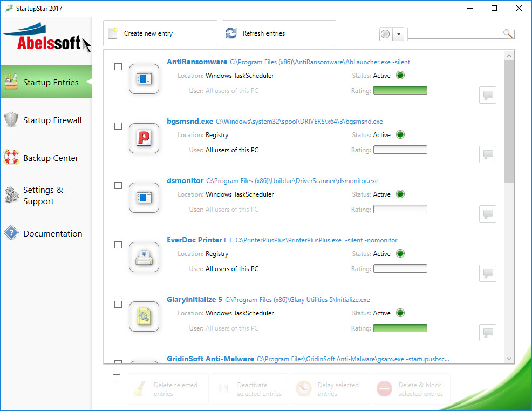Open comments for GlaryInitialize 5 entry

pos(488,333)
